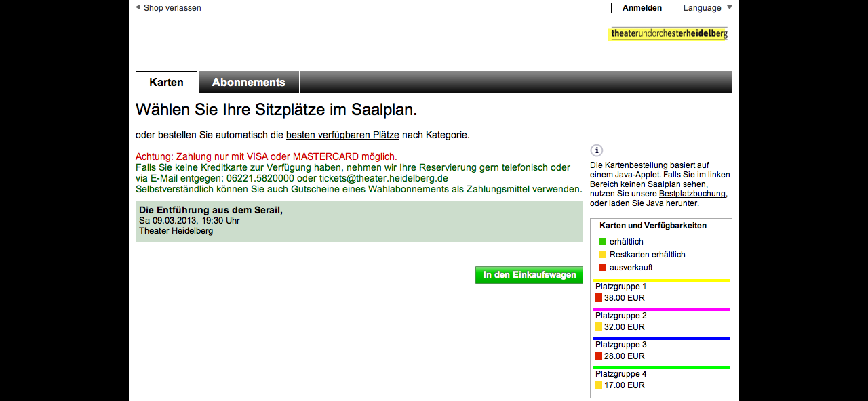868x401 pixels.
Task: Click the yellow Restkarten erhältlich legend square
Action: [603, 255]
